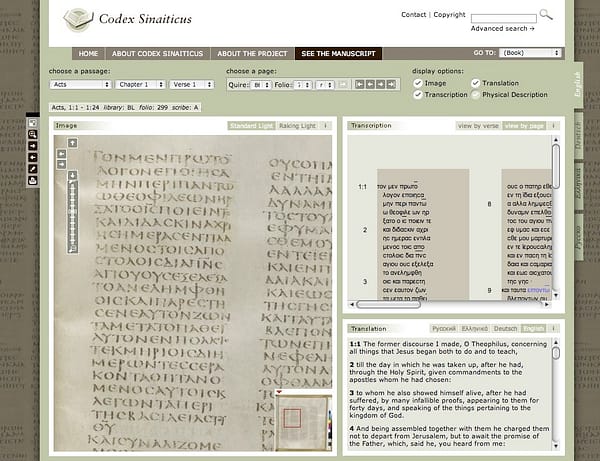Switch the translation to the Русский tab
The width and height of the screenshot is (600, 461).
click(444, 329)
